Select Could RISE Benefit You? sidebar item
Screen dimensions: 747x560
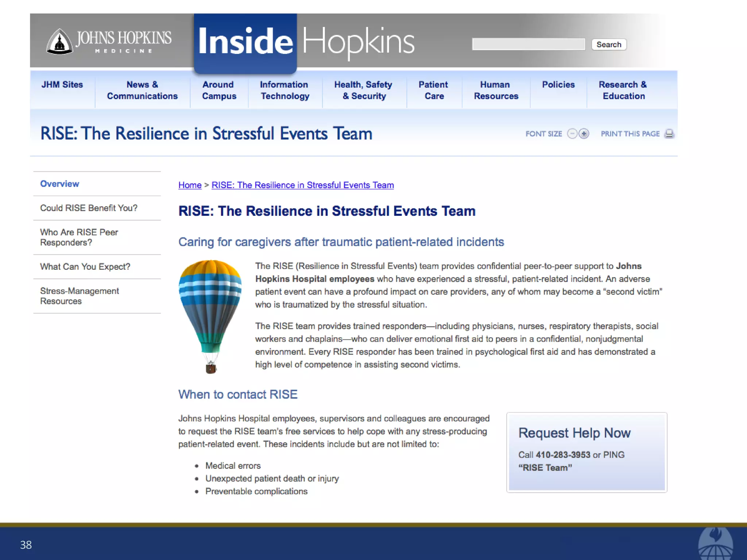[x=89, y=208]
